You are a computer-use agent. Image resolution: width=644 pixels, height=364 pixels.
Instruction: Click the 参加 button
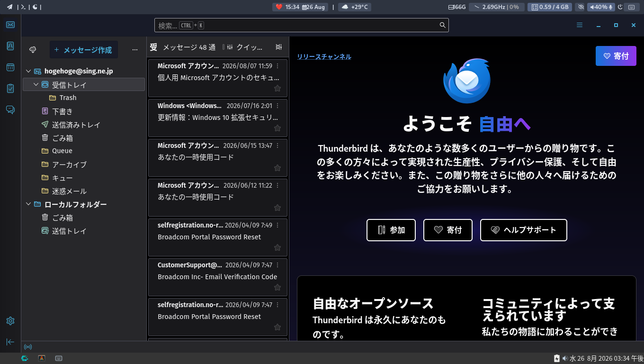(x=391, y=230)
